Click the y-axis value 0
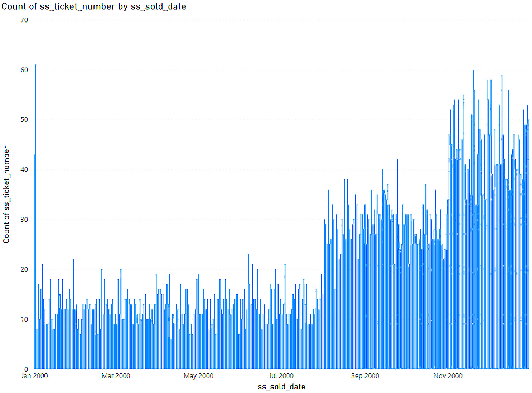The width and height of the screenshot is (532, 393). pyautogui.click(x=26, y=369)
